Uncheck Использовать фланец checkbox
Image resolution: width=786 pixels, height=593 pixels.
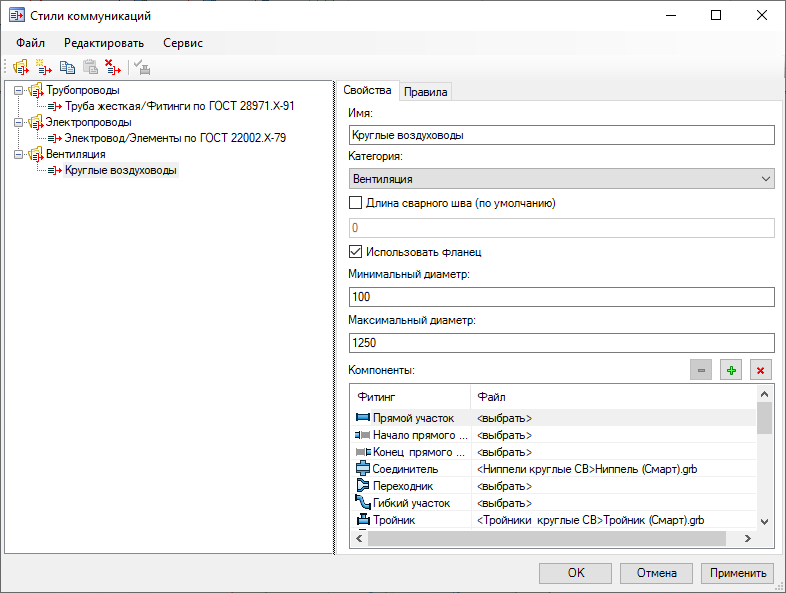point(355,252)
